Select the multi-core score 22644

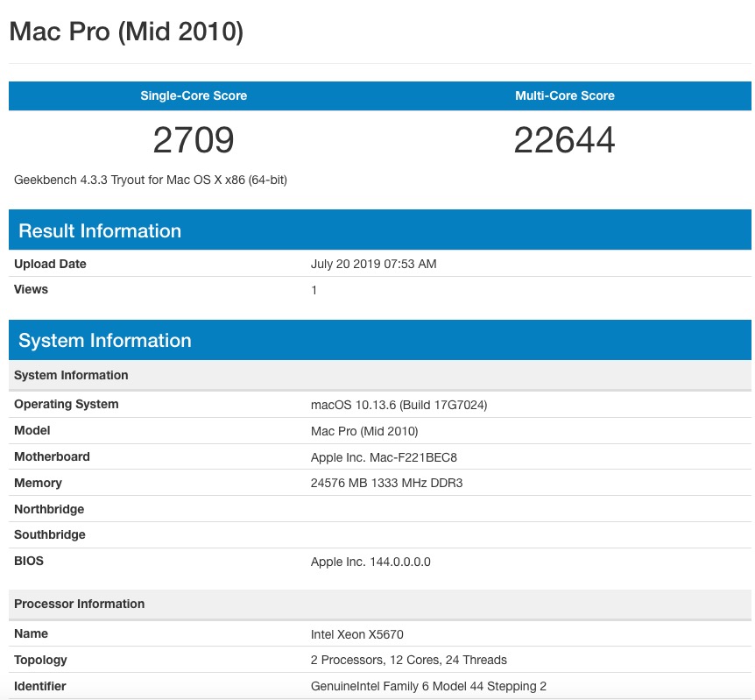tap(564, 139)
